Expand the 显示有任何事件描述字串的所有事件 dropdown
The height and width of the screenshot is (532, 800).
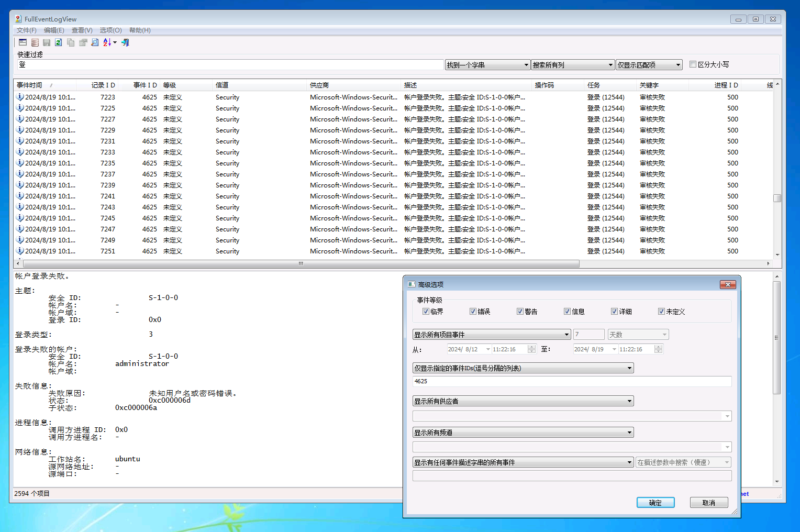[523, 462]
